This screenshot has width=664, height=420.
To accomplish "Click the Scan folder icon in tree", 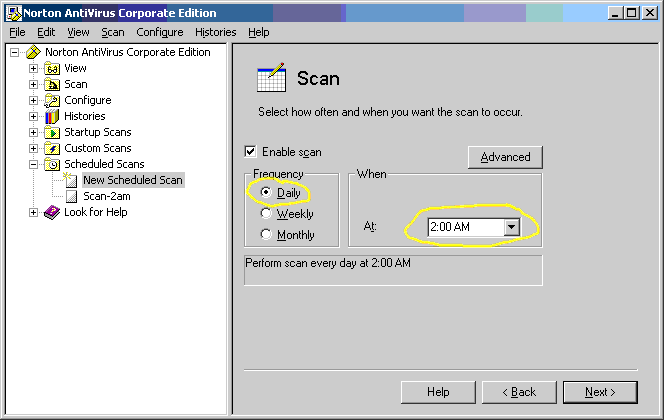I will point(52,84).
